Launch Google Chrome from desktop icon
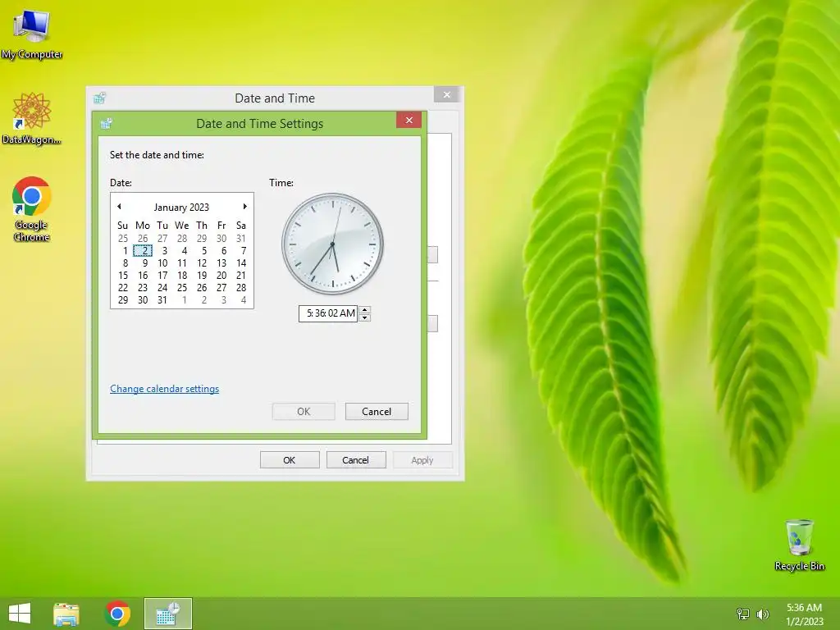Screen dimensions: 840x630 (32, 209)
